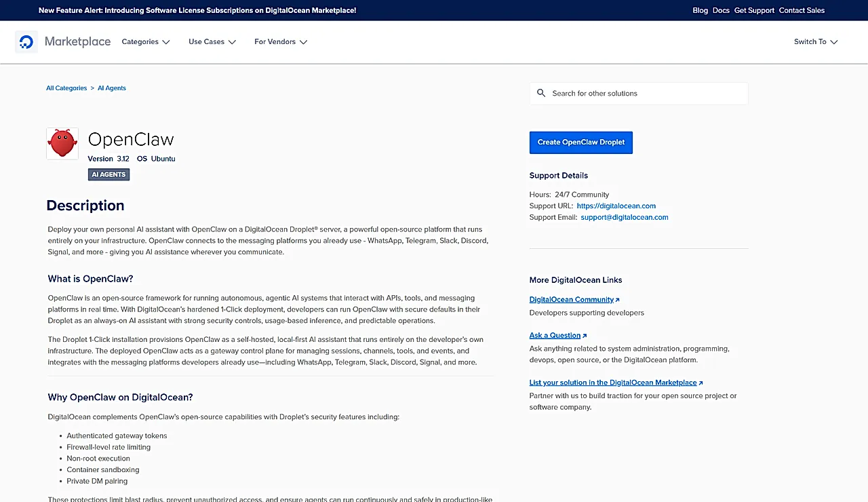Viewport: 868px width, 502px height.
Task: Go to Marketplace home text
Action: click(77, 41)
